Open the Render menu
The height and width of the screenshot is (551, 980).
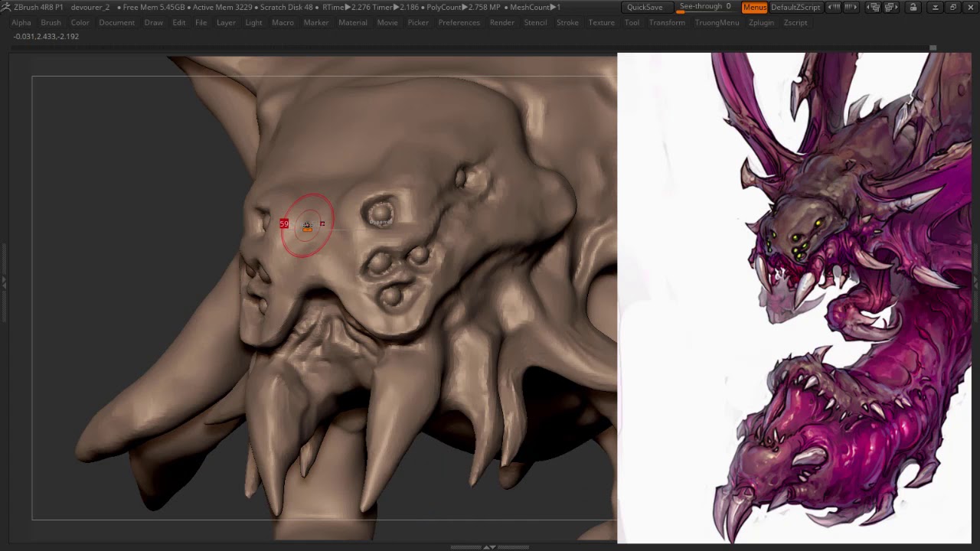502,22
